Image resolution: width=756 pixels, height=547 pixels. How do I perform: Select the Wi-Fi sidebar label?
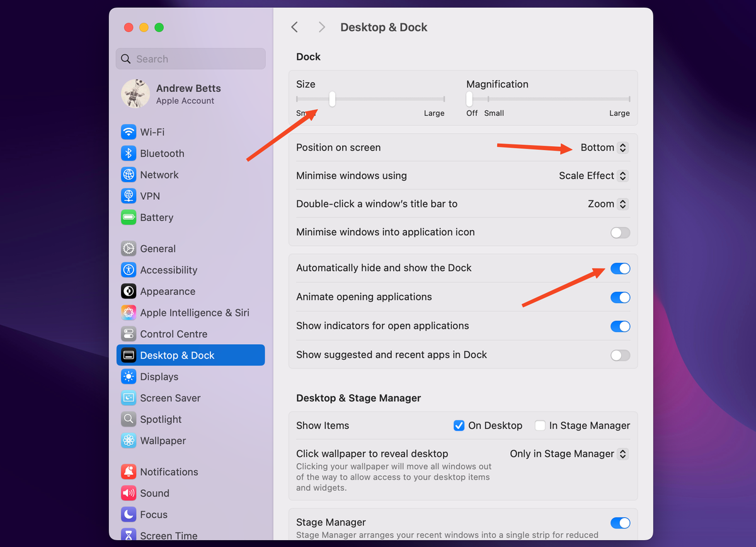pos(152,132)
